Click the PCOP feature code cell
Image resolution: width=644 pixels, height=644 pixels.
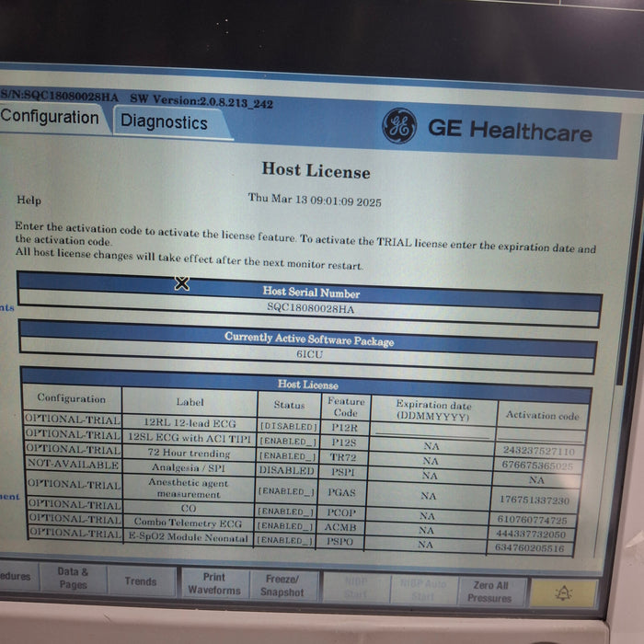pyautogui.click(x=341, y=512)
